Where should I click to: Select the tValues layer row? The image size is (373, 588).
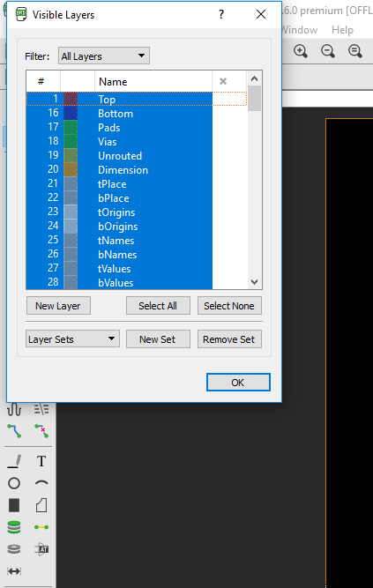(137, 269)
